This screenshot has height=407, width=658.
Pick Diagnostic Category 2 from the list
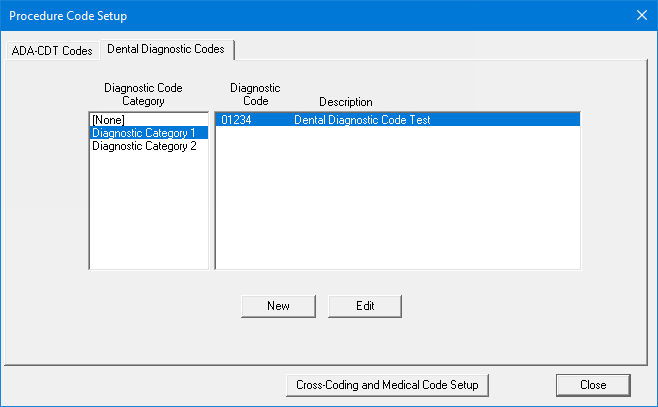[x=144, y=145]
